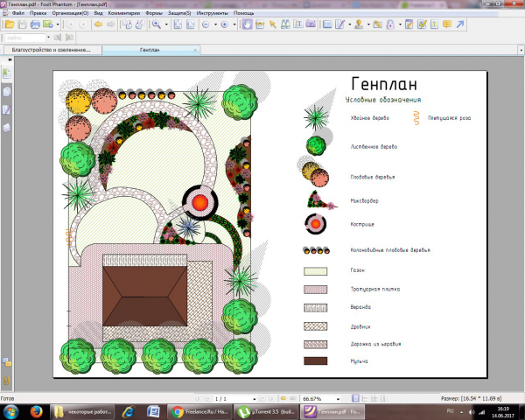Go to previous view with yellow back arrow
This screenshot has width=525, height=420.
click(x=98, y=24)
